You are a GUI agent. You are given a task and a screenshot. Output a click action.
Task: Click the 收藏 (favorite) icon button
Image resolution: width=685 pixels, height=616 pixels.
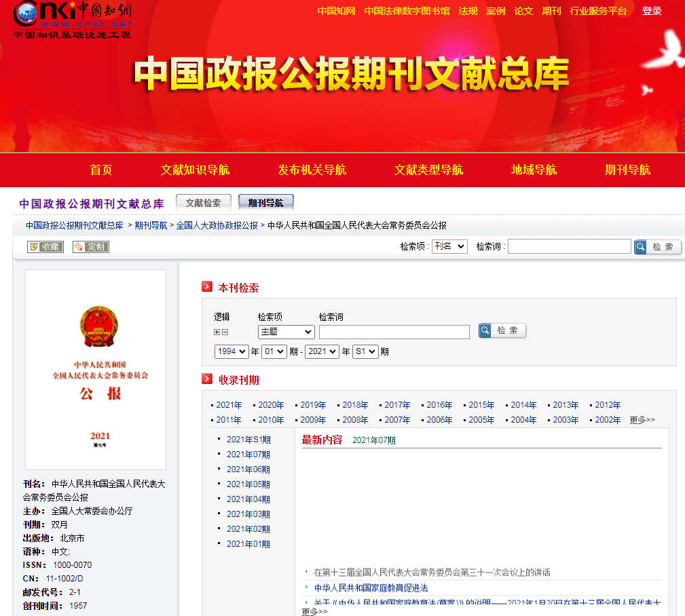tap(45, 247)
